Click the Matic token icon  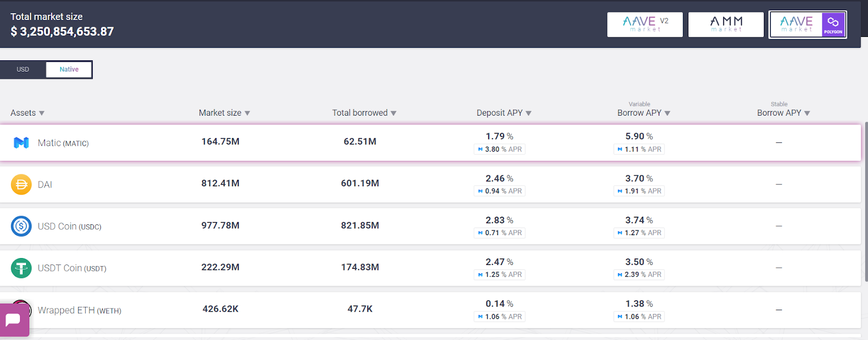(x=21, y=143)
